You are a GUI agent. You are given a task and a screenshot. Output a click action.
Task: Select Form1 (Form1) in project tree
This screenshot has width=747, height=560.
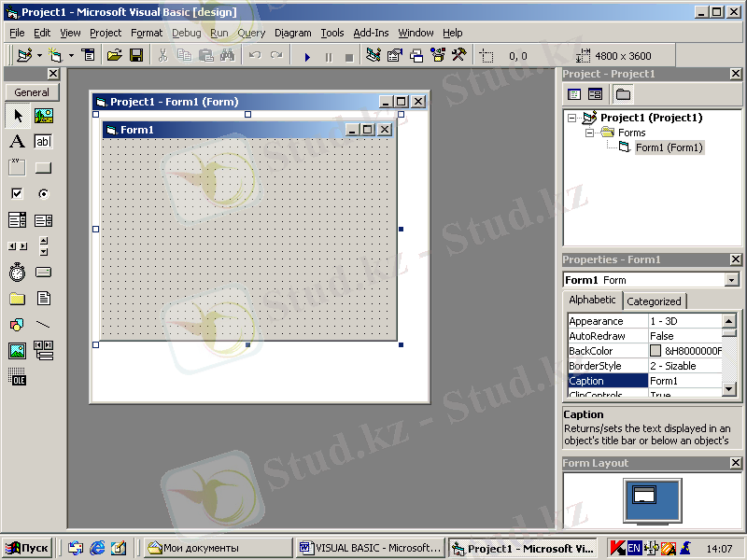(669, 147)
